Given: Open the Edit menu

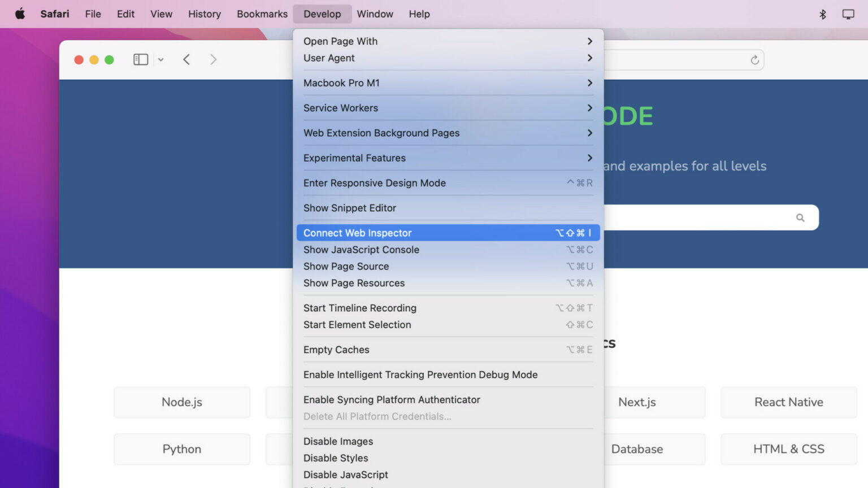Looking at the screenshot, I should pyautogui.click(x=125, y=14).
